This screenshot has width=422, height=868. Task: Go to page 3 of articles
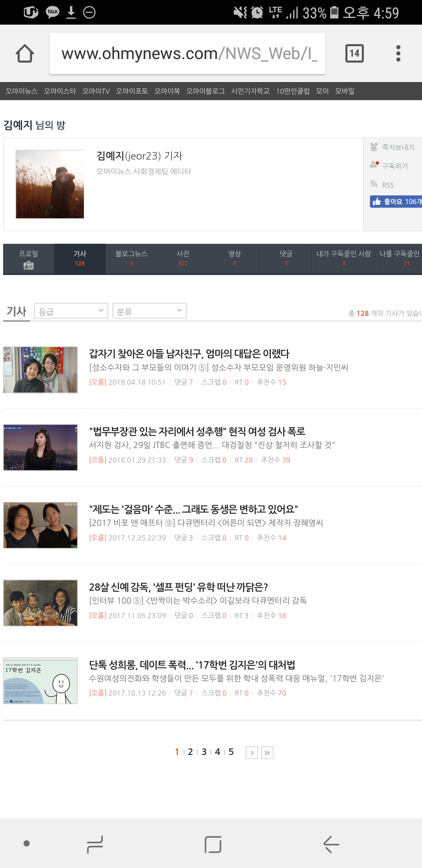tap(204, 752)
